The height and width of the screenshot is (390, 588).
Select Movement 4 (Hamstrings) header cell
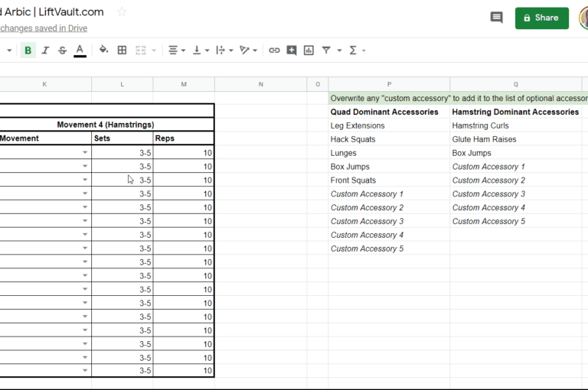tap(106, 125)
